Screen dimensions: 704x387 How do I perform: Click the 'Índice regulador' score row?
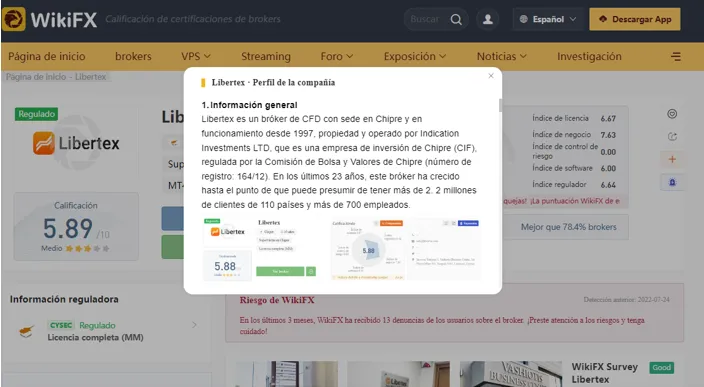[574, 185]
